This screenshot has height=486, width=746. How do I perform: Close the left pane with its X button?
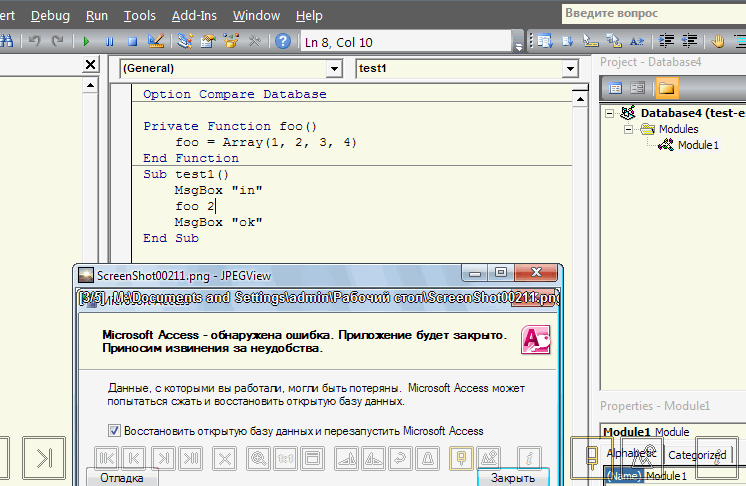[x=90, y=64]
